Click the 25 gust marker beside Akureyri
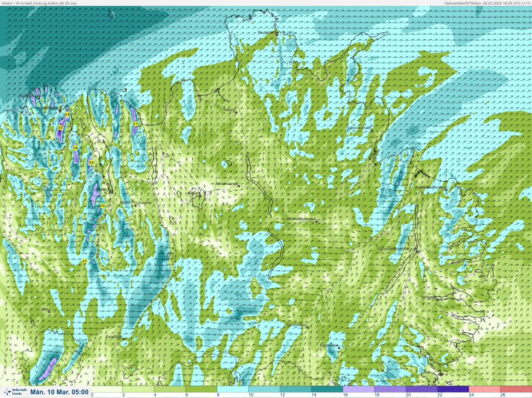 pos(102,206)
